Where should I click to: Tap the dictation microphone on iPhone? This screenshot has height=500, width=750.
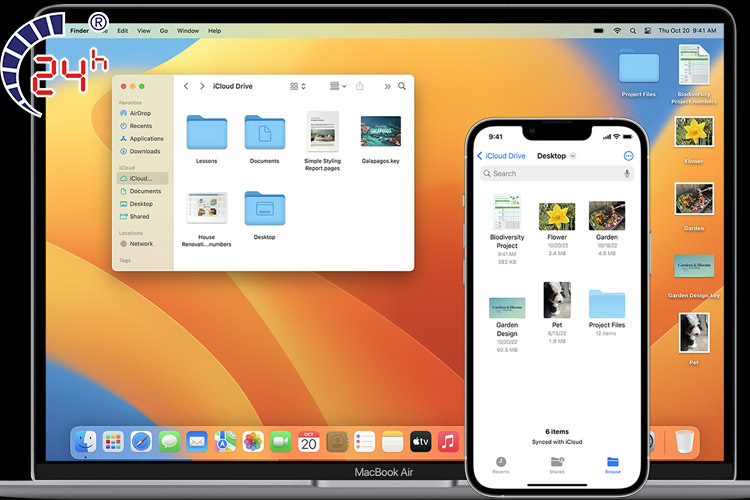pyautogui.click(x=627, y=173)
